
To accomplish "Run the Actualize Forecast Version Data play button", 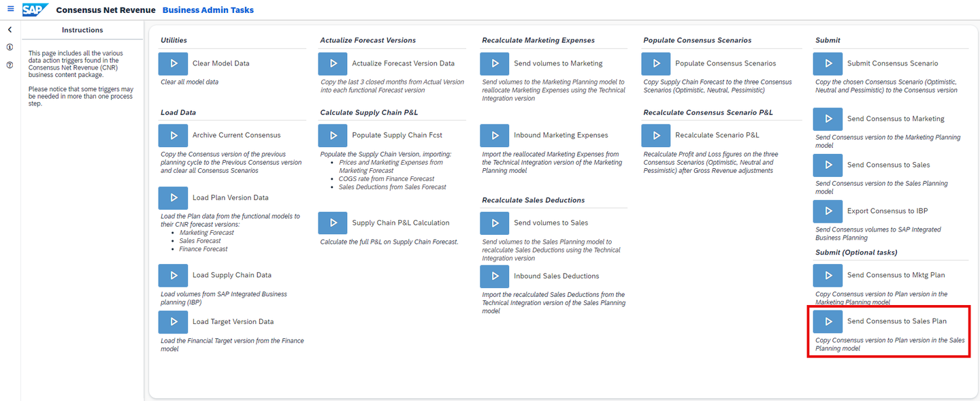I will tap(333, 63).
